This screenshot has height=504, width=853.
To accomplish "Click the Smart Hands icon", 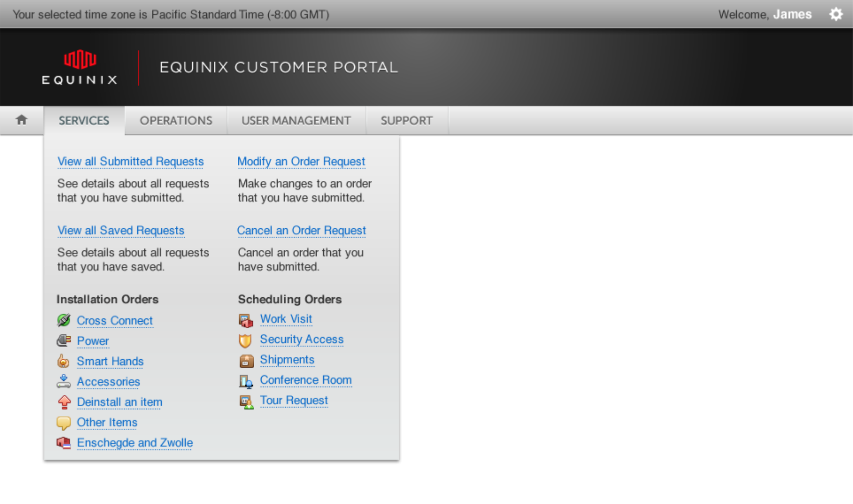I will [x=64, y=361].
